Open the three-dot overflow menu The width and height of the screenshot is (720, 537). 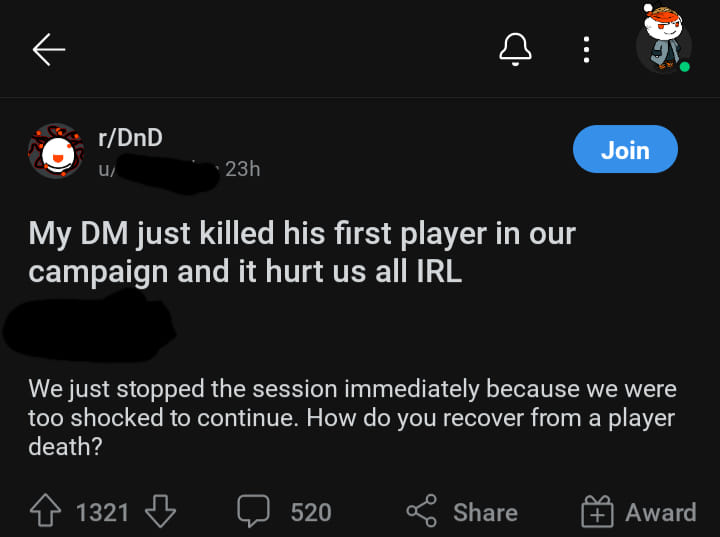[586, 50]
